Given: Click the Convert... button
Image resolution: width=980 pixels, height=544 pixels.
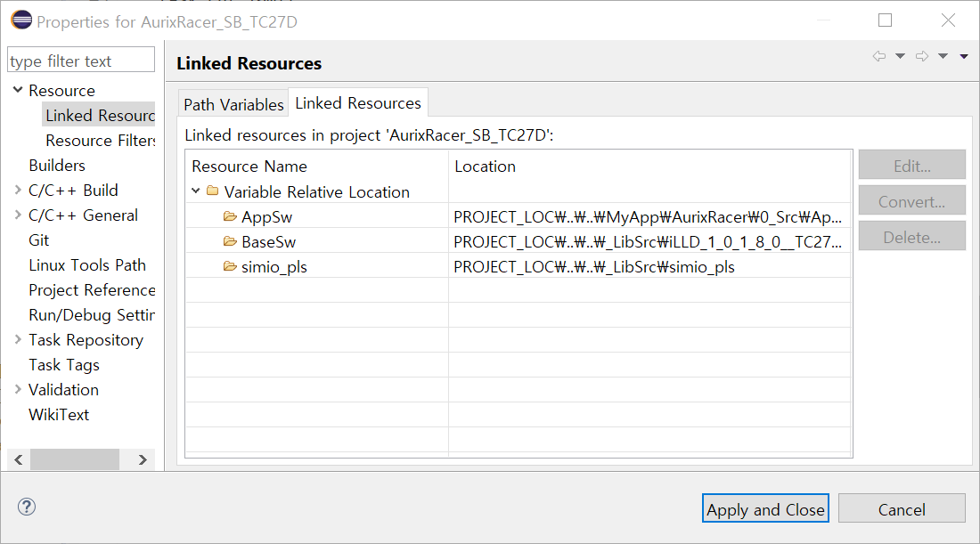Looking at the screenshot, I should pos(912,201).
